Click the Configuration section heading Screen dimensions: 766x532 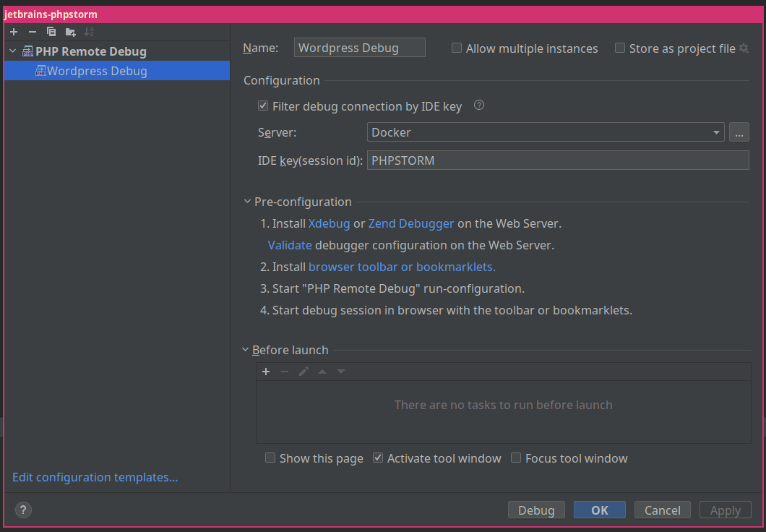281,81
